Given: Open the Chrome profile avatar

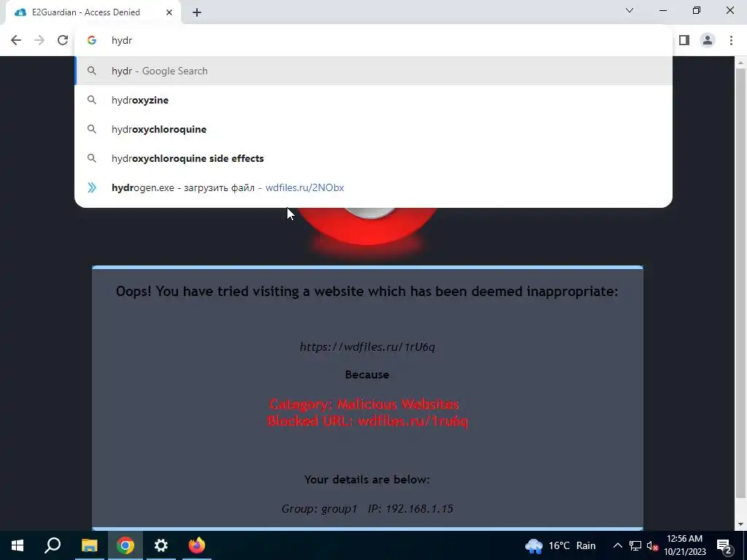Looking at the screenshot, I should [x=708, y=41].
